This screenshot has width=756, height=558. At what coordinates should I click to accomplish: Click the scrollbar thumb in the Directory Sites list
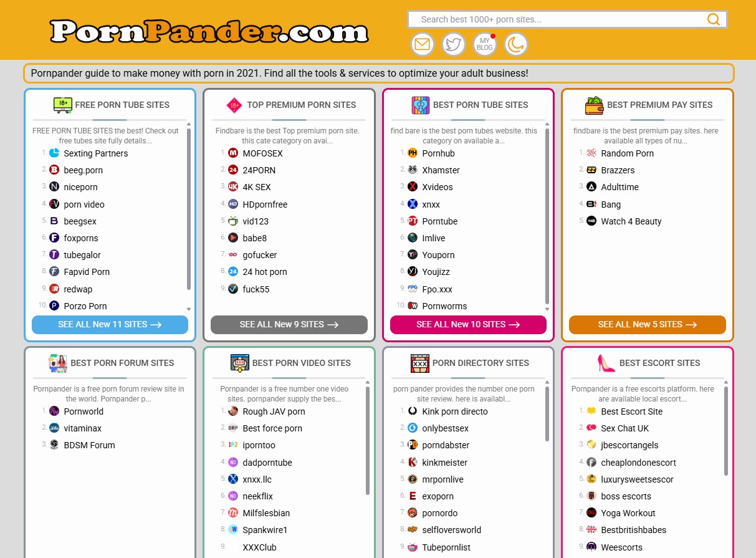coord(547,414)
